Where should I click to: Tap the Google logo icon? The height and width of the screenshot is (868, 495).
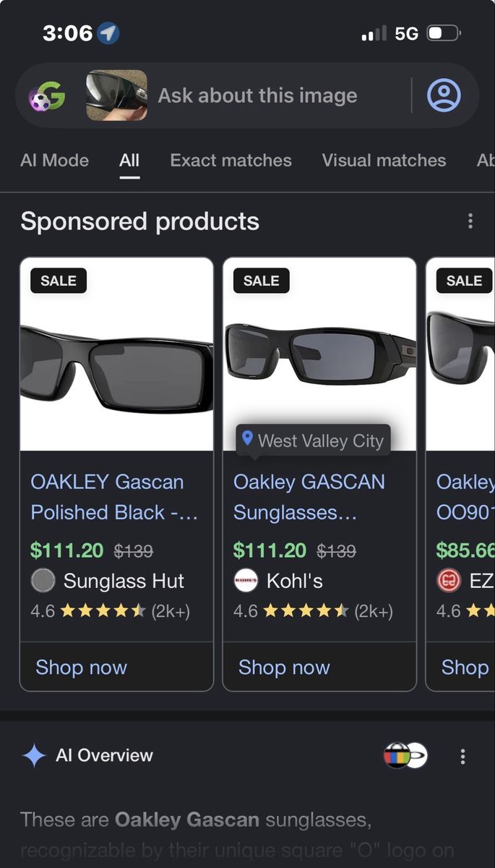pos(47,96)
